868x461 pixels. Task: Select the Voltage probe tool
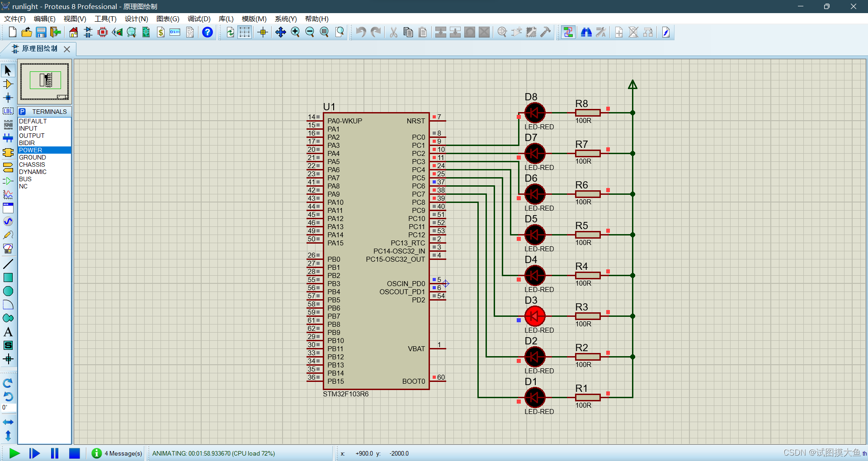coord(8,235)
